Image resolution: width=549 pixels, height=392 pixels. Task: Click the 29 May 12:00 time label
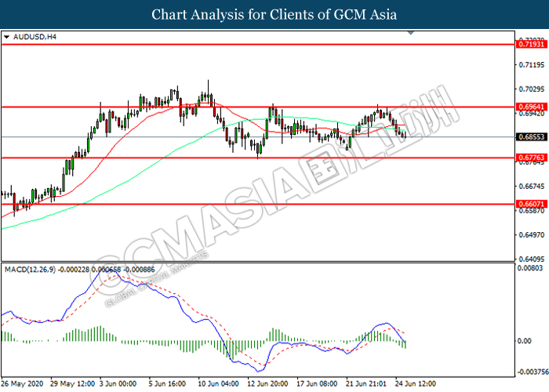coord(72,384)
